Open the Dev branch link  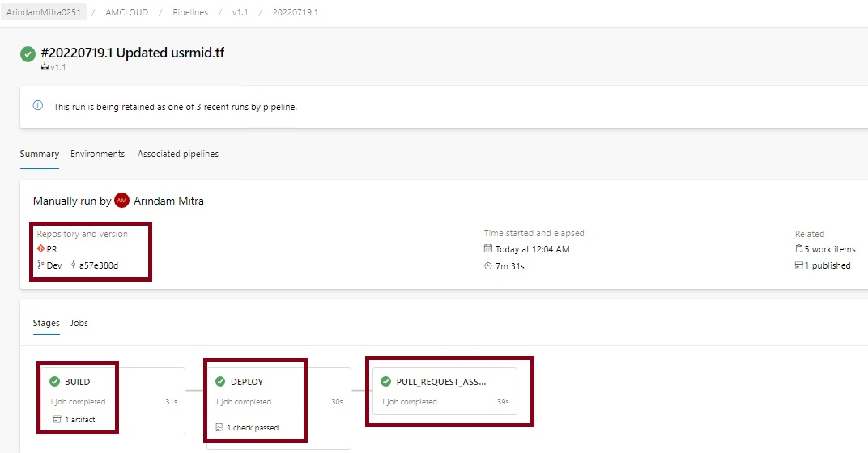click(53, 265)
